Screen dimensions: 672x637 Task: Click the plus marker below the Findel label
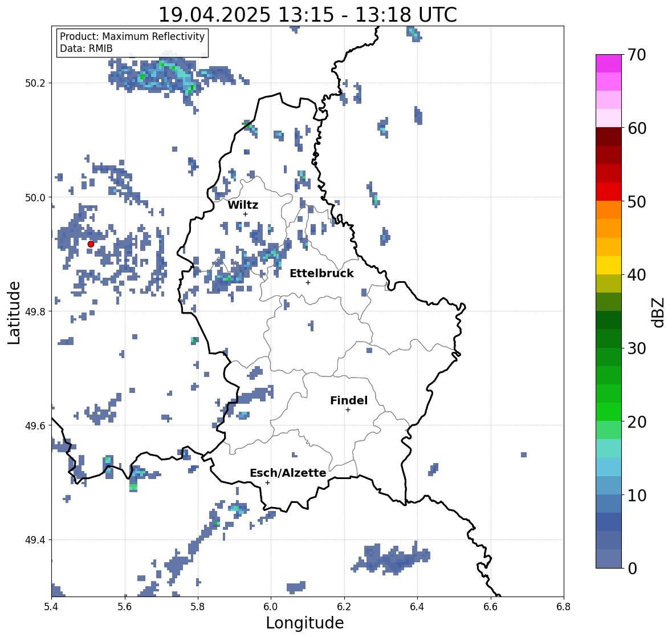pyautogui.click(x=348, y=410)
